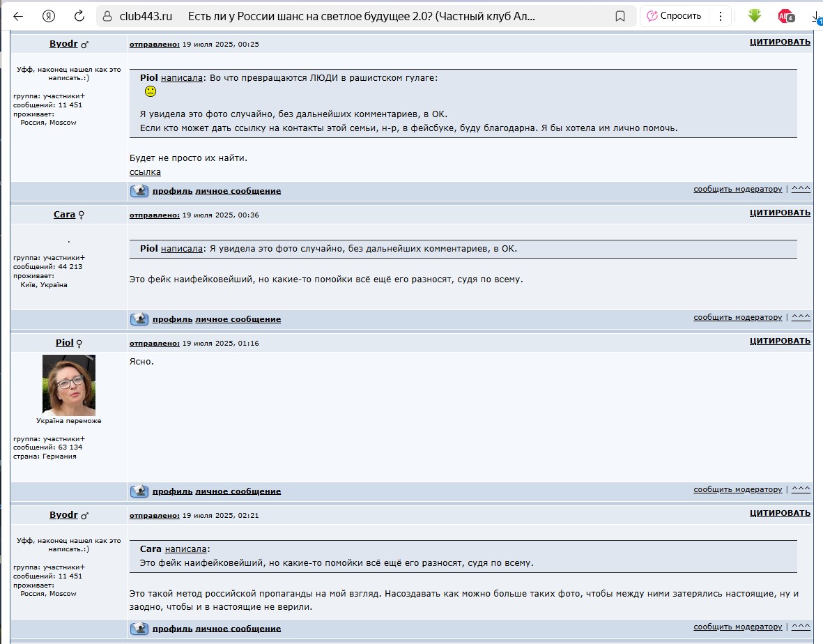Viewport: 823px width, 644px height.
Task: Jump to top via ^^^ under the 00:25 post
Action: click(x=801, y=188)
